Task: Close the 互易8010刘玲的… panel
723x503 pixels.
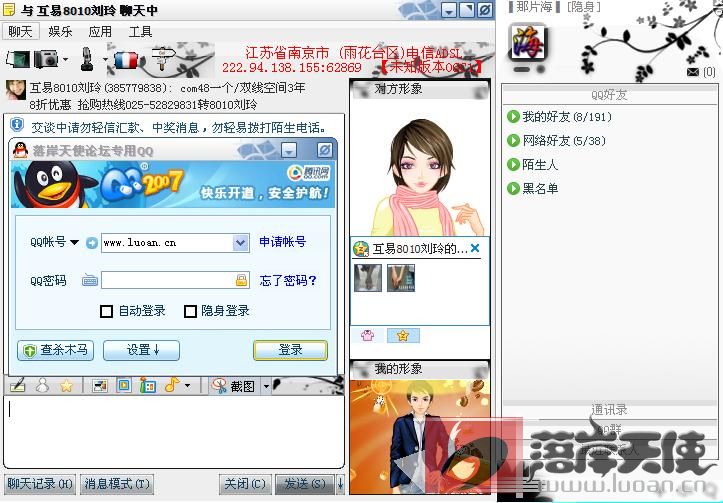Action: (475, 249)
